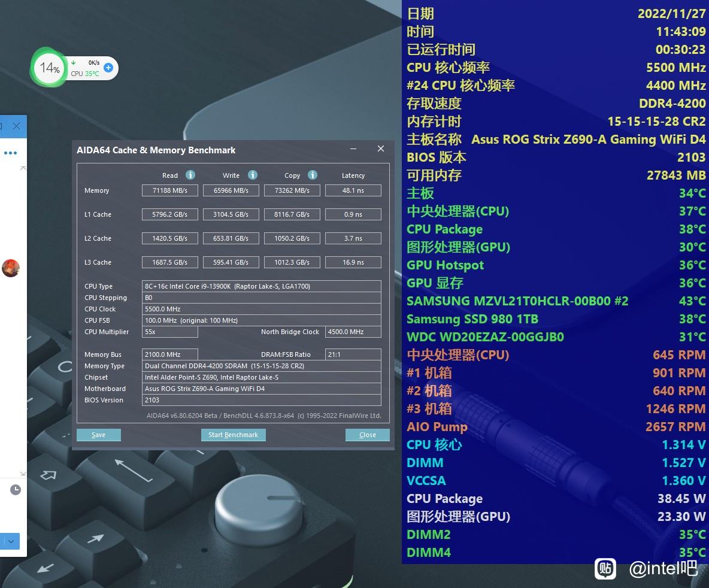This screenshot has width=709, height=588.
Task: Open the Copy benchmark info icon
Action: (x=313, y=175)
